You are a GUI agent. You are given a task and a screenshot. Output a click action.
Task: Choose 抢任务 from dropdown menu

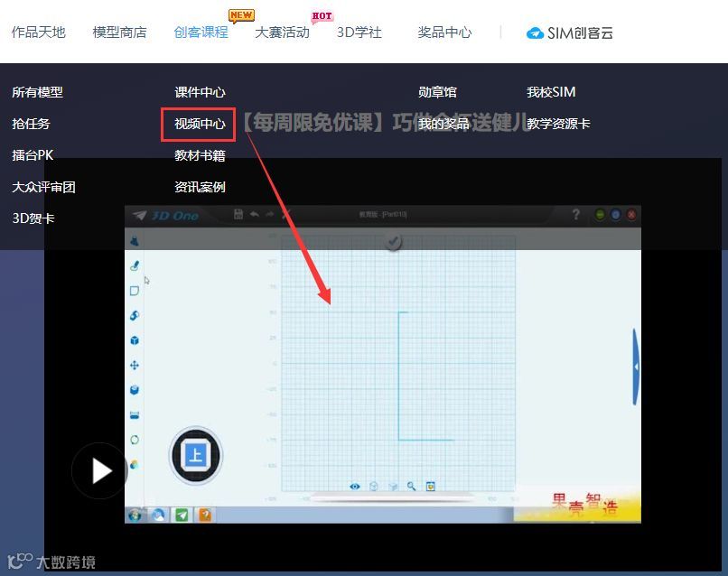pyautogui.click(x=31, y=124)
